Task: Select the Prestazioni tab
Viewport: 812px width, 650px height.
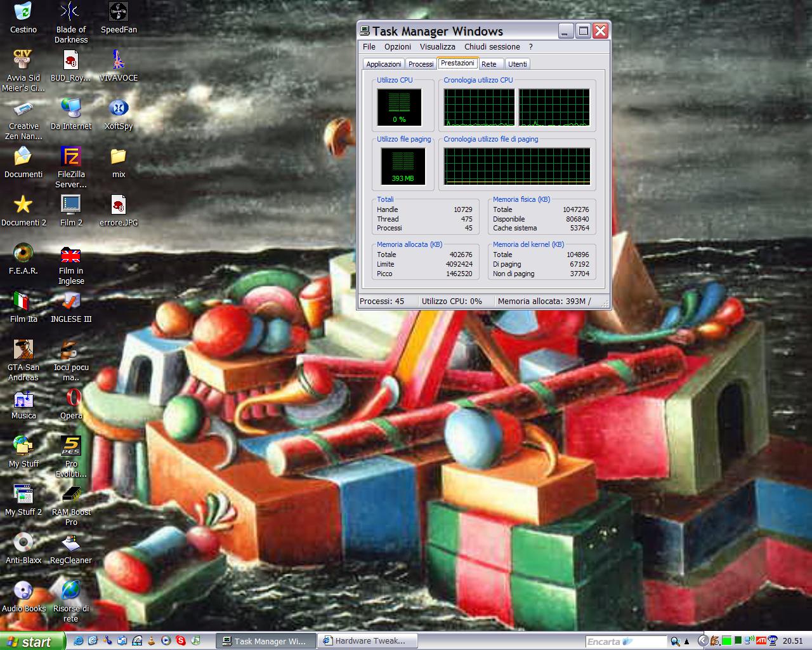Action: [457, 63]
